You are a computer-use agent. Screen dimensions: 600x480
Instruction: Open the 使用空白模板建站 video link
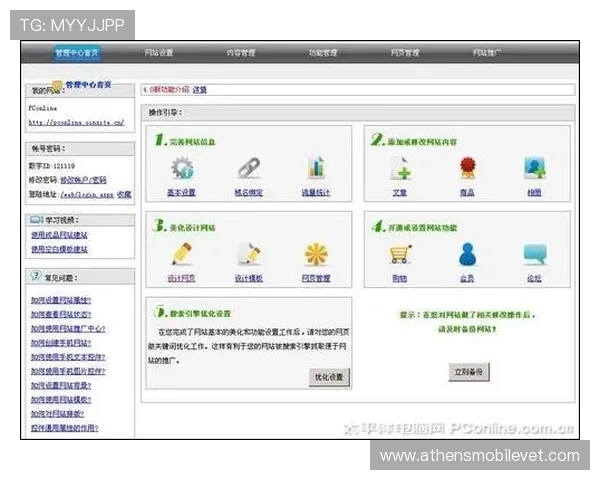click(x=59, y=250)
